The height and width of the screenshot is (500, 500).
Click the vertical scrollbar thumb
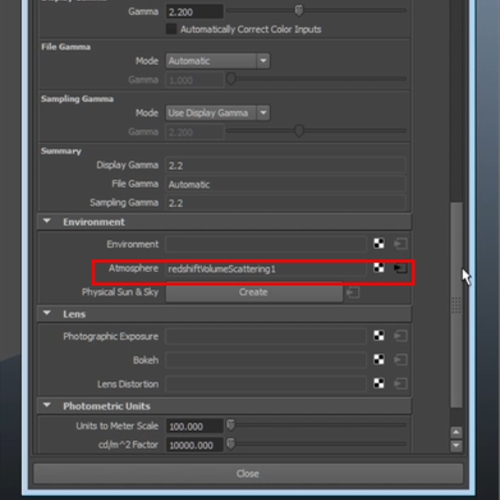456,305
